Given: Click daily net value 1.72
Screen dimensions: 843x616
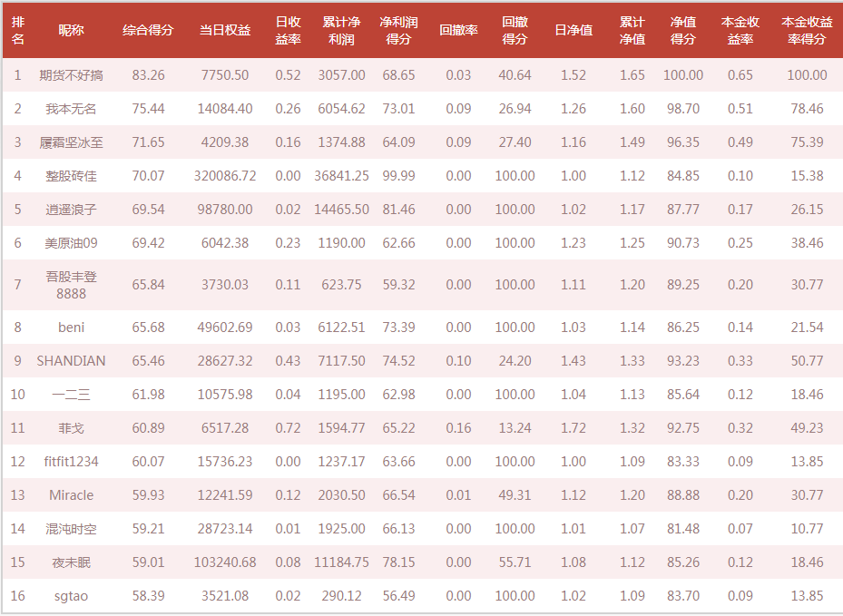Looking at the screenshot, I should point(573,428).
